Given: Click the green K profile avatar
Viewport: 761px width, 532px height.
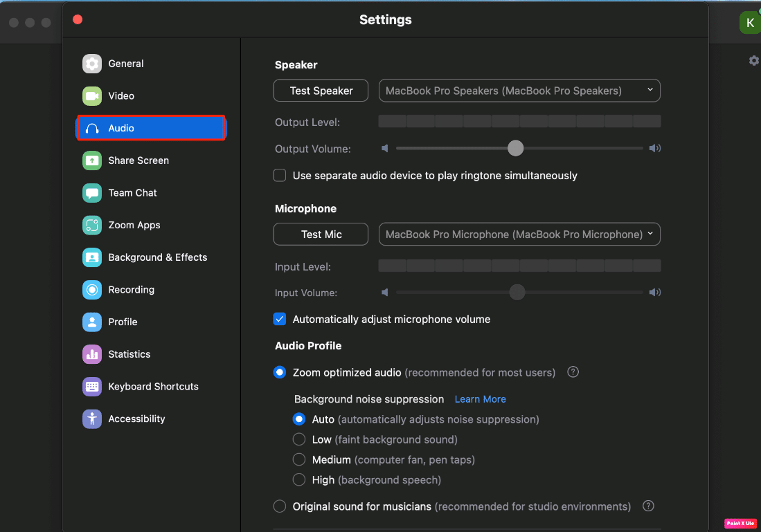Looking at the screenshot, I should [750, 22].
